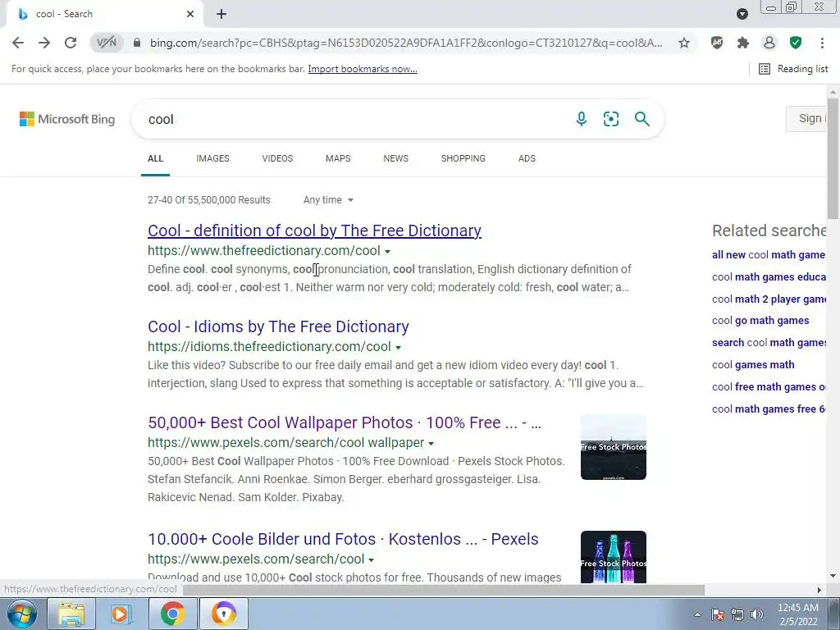840x630 pixels.
Task: Click the green shield extension icon
Action: click(796, 43)
